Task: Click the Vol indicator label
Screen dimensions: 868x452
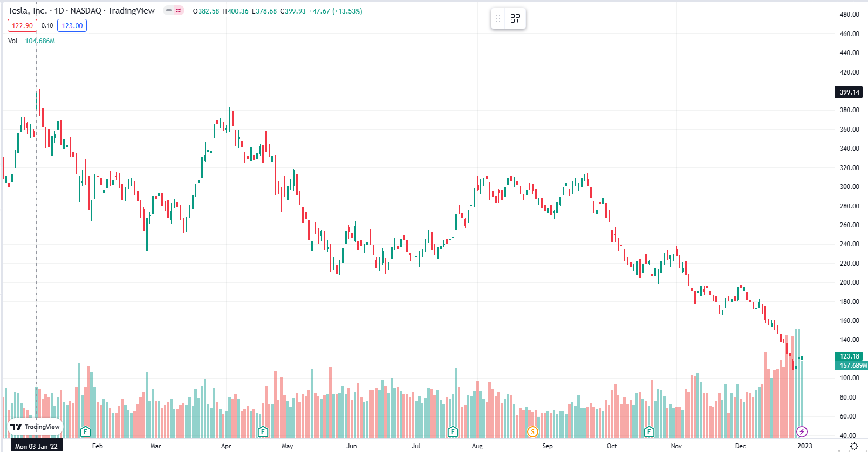Action: coord(12,41)
